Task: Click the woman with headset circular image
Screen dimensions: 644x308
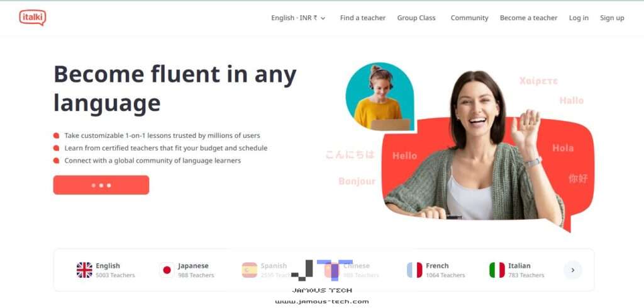Action: [380, 96]
